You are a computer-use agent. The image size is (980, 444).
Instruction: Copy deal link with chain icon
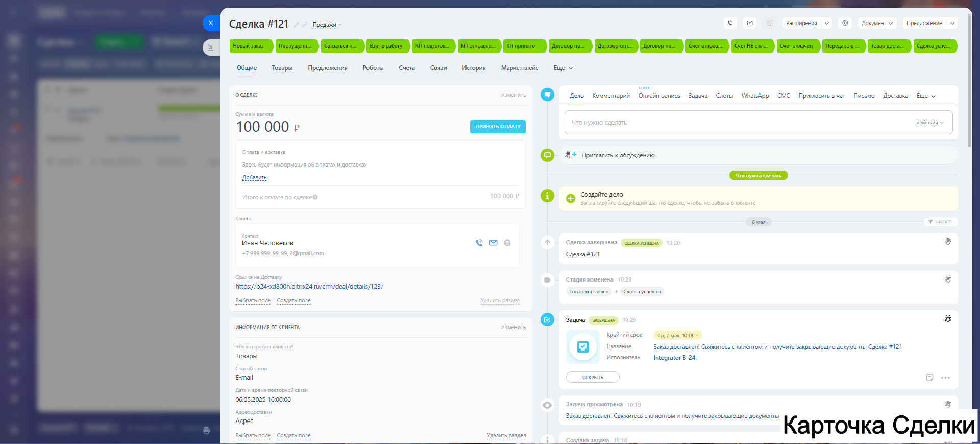pyautogui.click(x=305, y=25)
